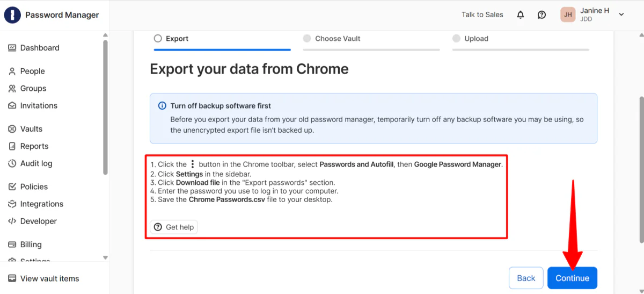Open Vaults in the sidebar
The width and height of the screenshot is (644, 294).
click(31, 129)
